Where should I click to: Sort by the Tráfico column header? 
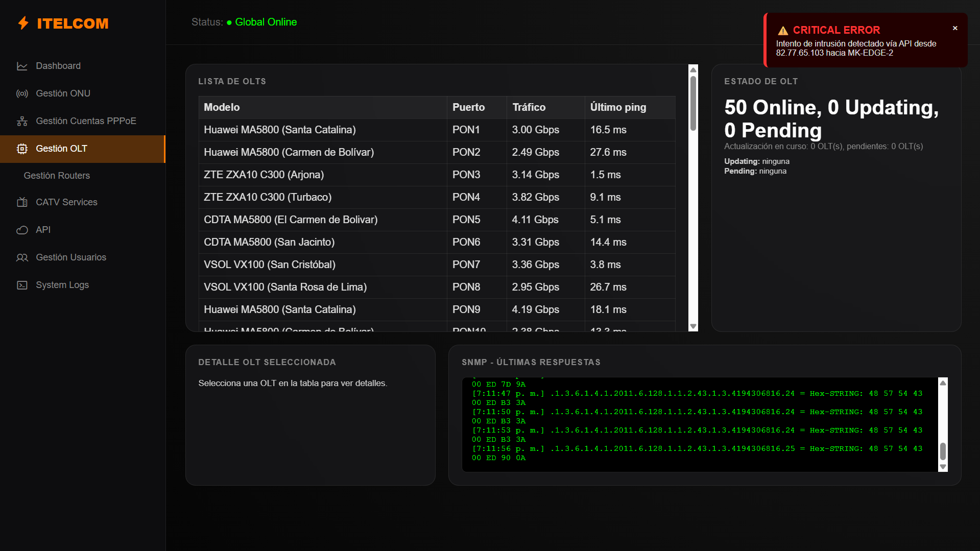[x=546, y=107]
